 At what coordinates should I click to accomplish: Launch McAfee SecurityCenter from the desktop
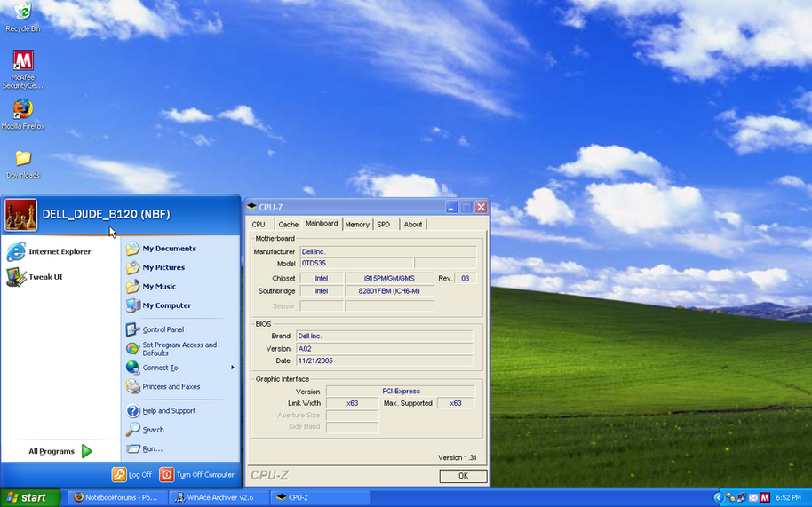(23, 69)
